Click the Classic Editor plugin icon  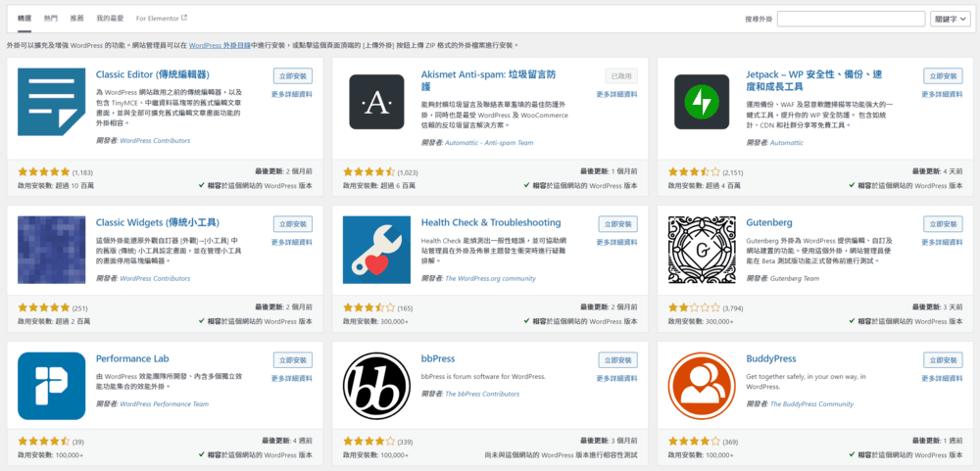point(51,102)
